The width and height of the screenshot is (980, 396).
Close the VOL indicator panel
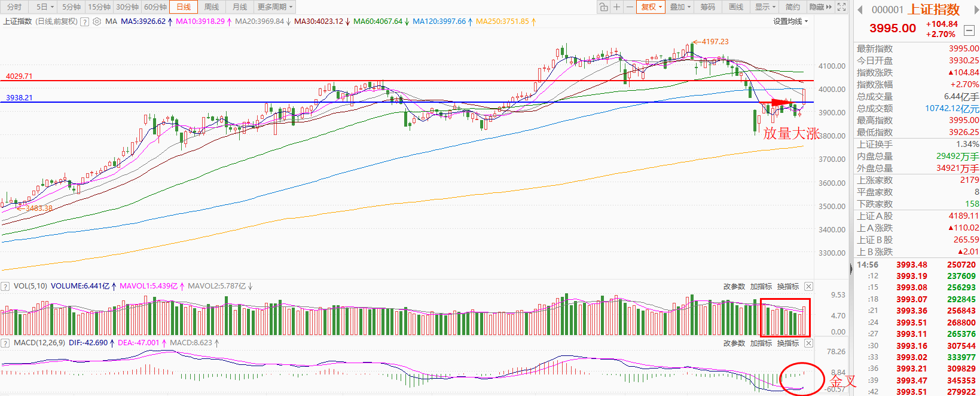pos(808,287)
